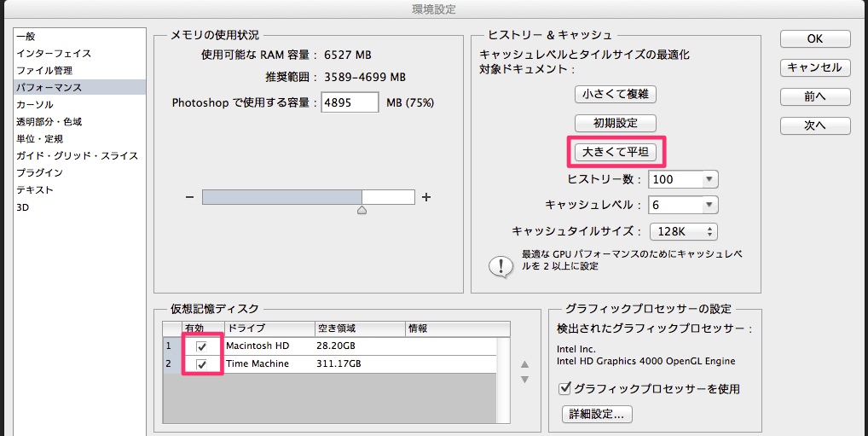The image size is (868, 436).
Task: Click the 小さくて複雑 button
Action: (x=616, y=94)
